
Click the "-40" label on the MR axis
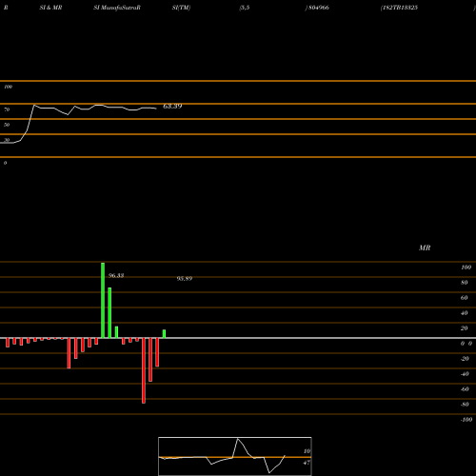465,374
